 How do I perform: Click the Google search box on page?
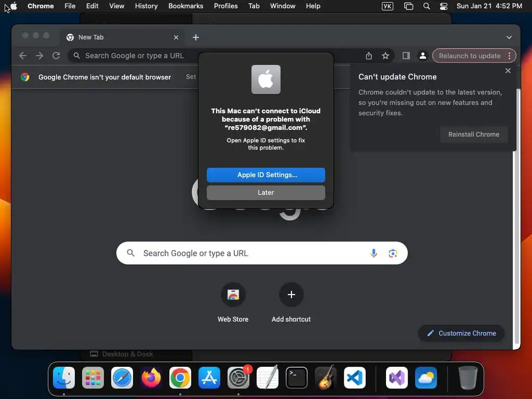point(262,253)
